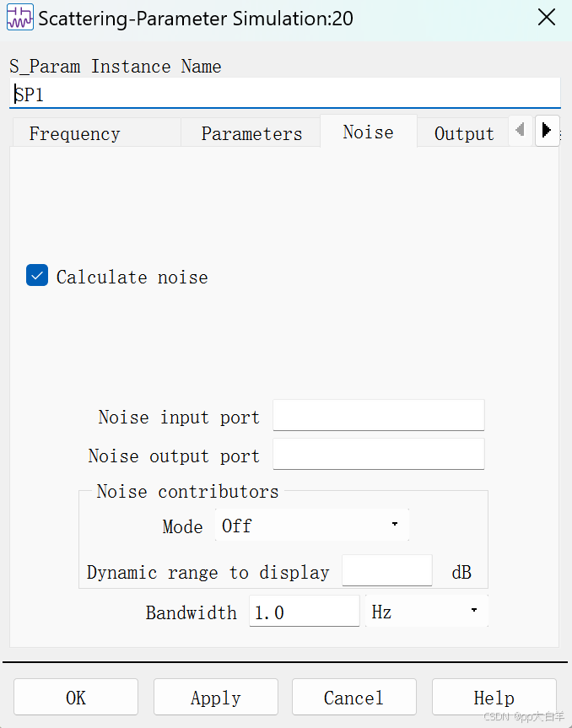
Task: Open Help for this dialog
Action: coord(494,698)
